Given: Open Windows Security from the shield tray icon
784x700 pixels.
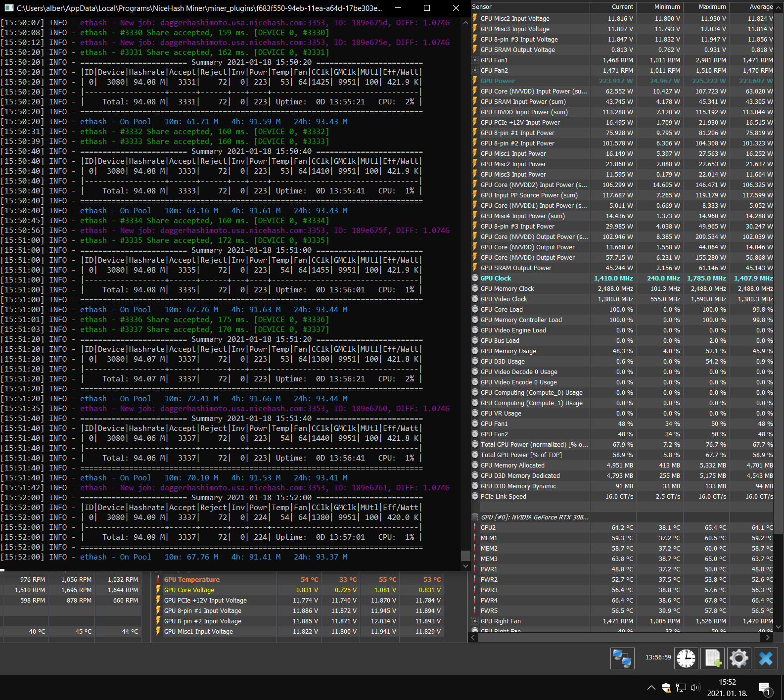Looking at the screenshot, I should 666,688.
